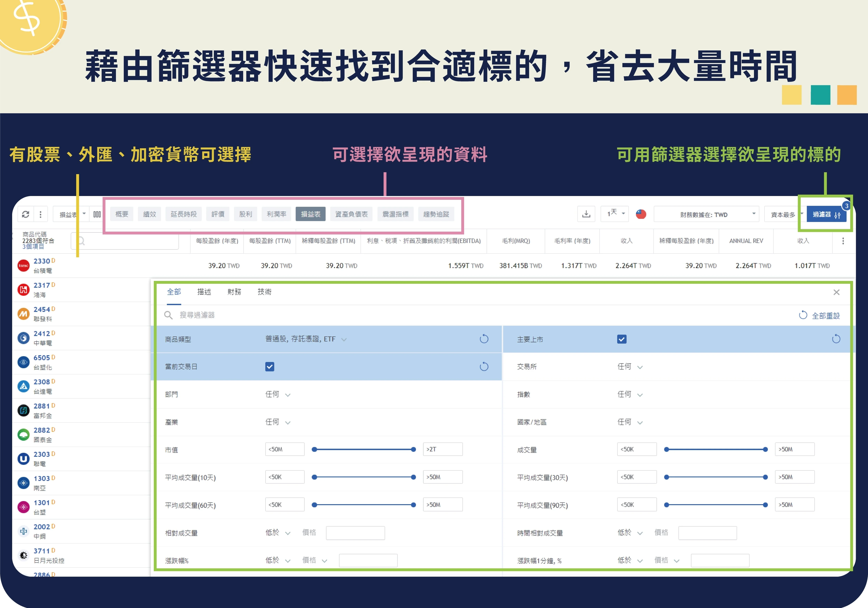This screenshot has height=608, width=868.
Task: Sort by 每股盈餘 (年度) column header
Action: [x=217, y=241]
